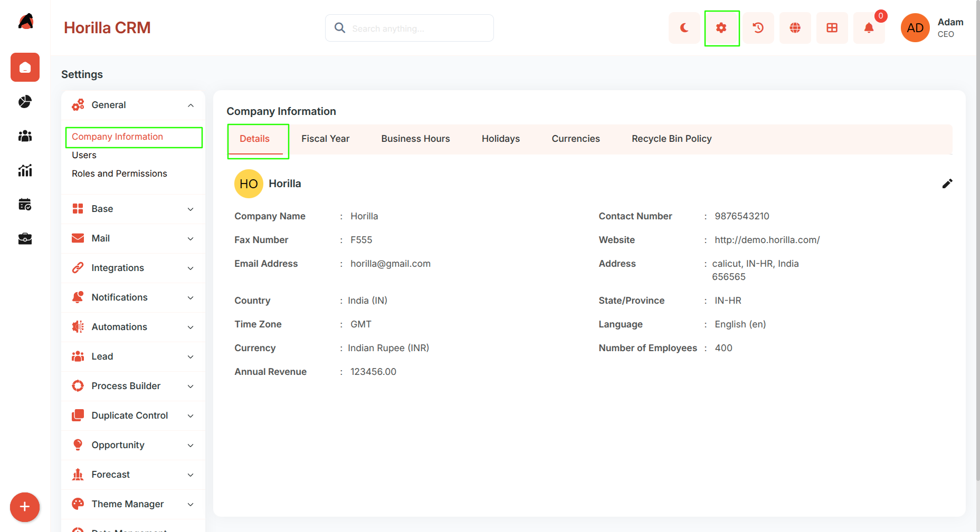Screen dimensions: 980x532
Task: Open the Business Hours tab
Action: pyautogui.click(x=416, y=139)
